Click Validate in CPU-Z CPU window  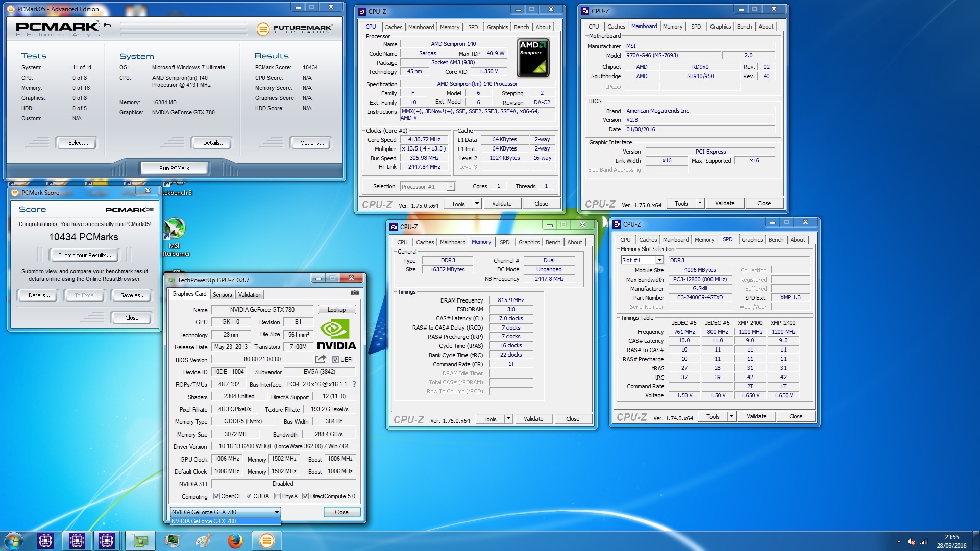coord(502,204)
